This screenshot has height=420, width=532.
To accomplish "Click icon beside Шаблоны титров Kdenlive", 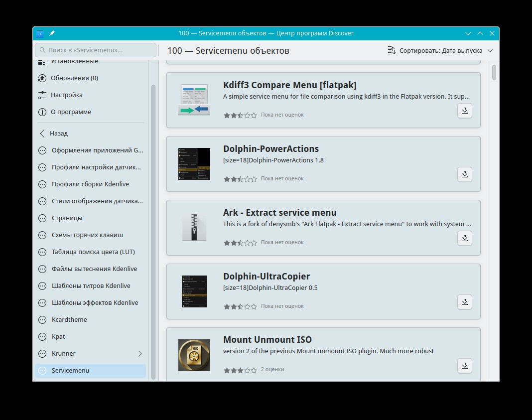I will click(x=42, y=286).
